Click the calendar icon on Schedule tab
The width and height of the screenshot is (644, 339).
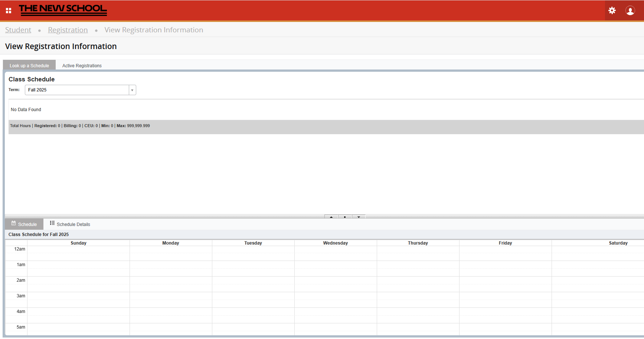tap(14, 223)
